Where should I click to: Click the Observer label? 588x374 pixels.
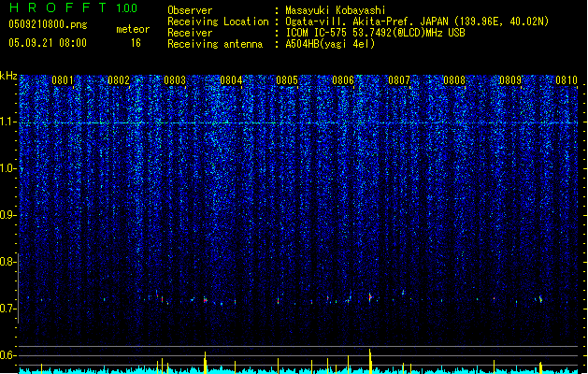click(190, 10)
